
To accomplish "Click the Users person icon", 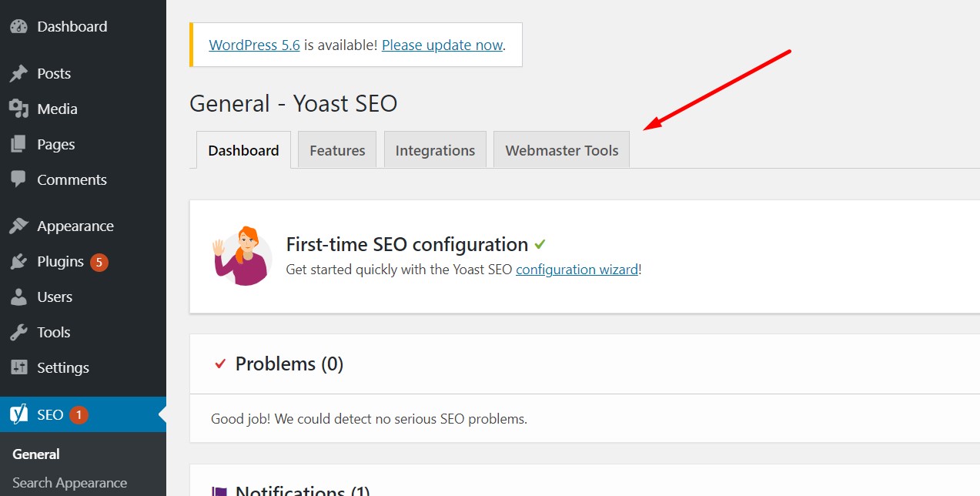I will (19, 297).
